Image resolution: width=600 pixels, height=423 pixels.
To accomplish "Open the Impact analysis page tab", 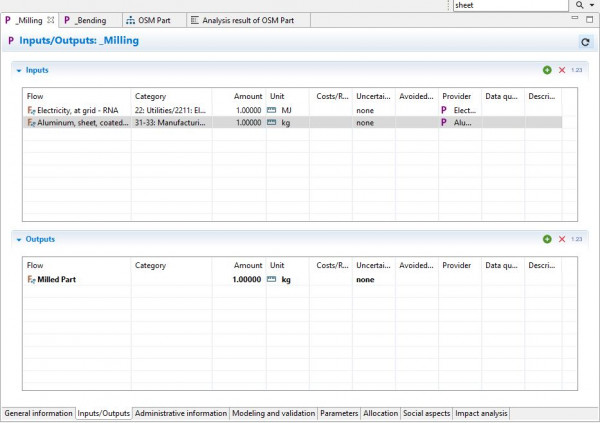I will [x=481, y=413].
